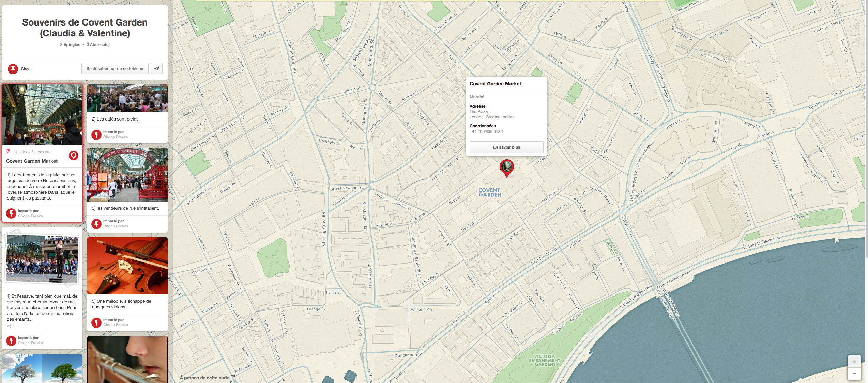Click the phone number '+44 20 7836 9136'
Viewport: 868px width, 383px height.
coord(486,132)
